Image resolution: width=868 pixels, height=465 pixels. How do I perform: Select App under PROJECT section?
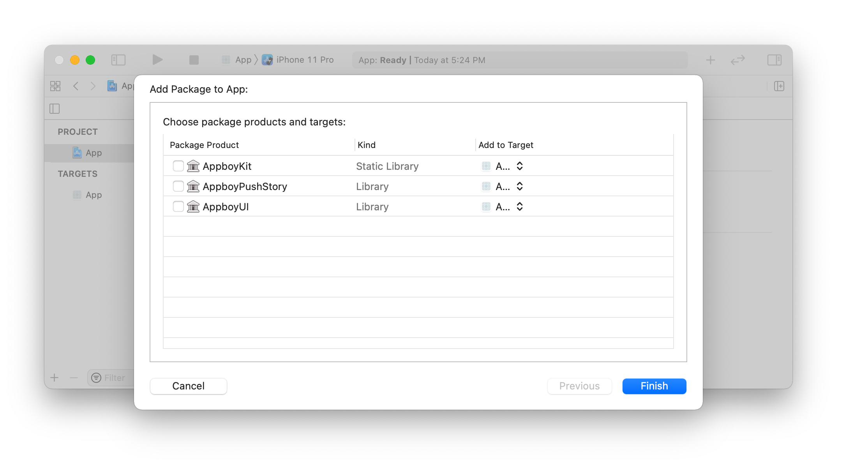point(94,153)
